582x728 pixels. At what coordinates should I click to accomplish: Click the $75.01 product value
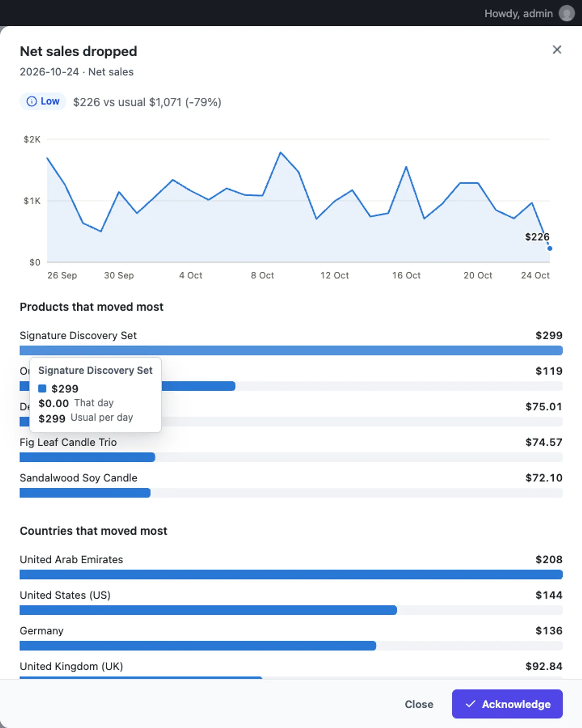coord(544,406)
